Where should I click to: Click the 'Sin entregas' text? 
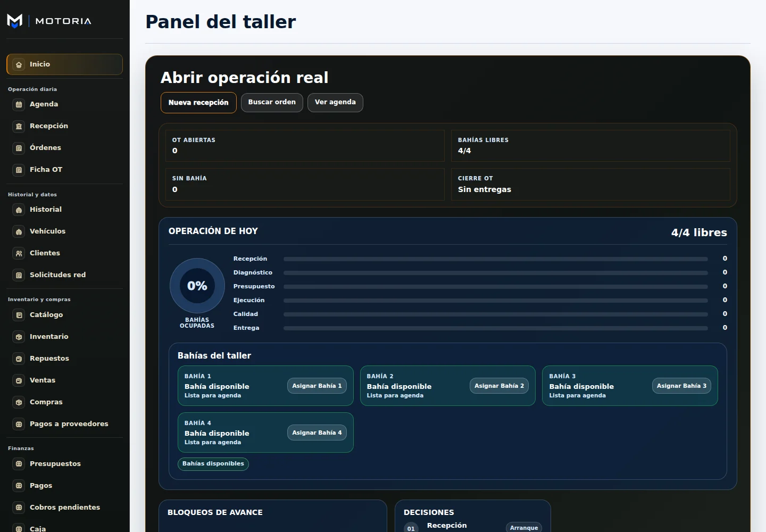coord(485,189)
